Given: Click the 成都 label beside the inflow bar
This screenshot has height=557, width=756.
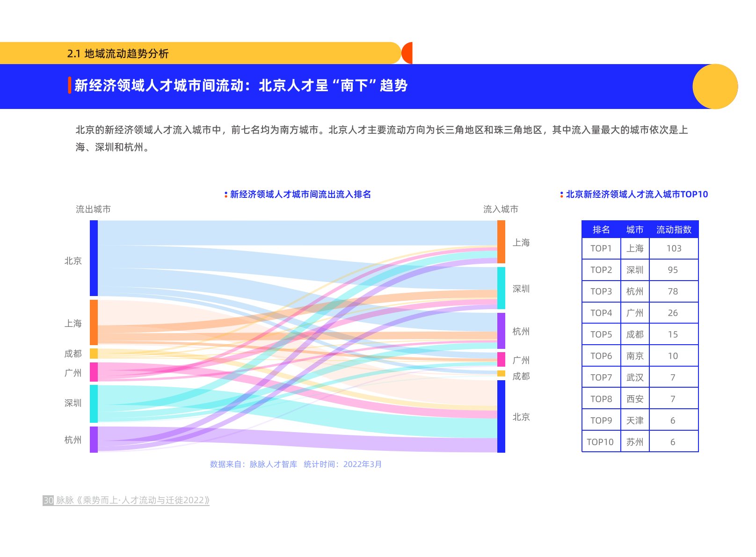Looking at the screenshot, I should pos(521,376).
